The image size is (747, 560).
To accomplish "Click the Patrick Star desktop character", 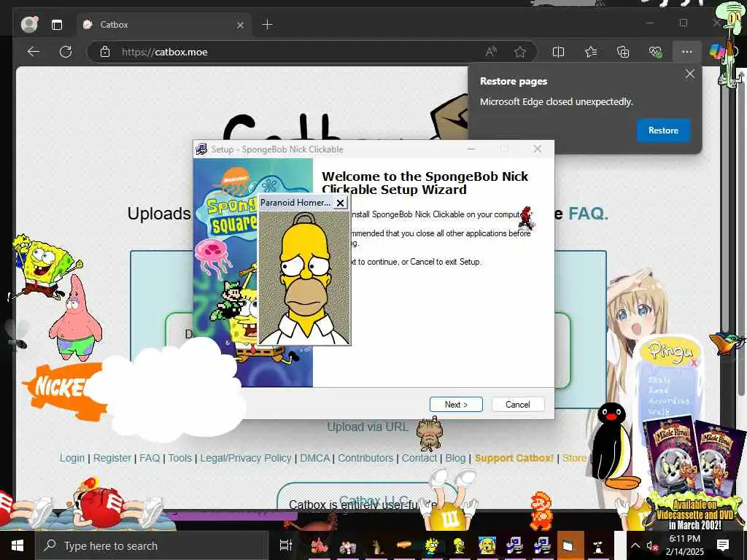I will click(x=76, y=318).
